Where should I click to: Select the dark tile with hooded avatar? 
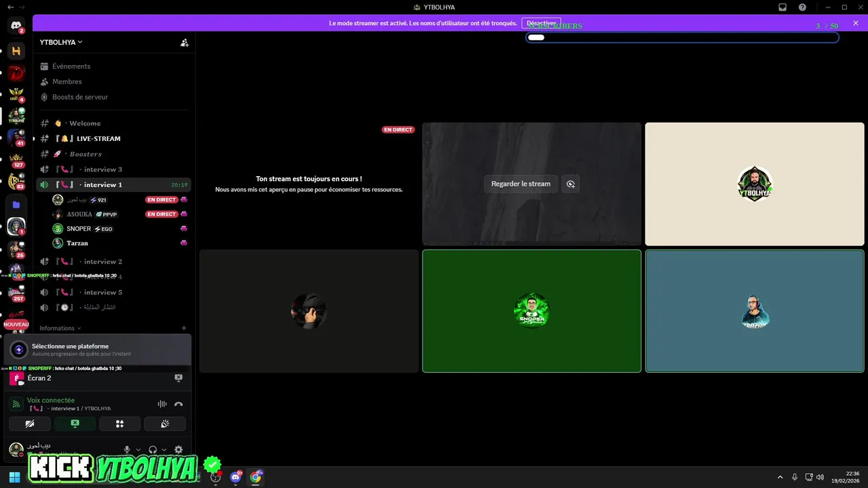pos(309,311)
